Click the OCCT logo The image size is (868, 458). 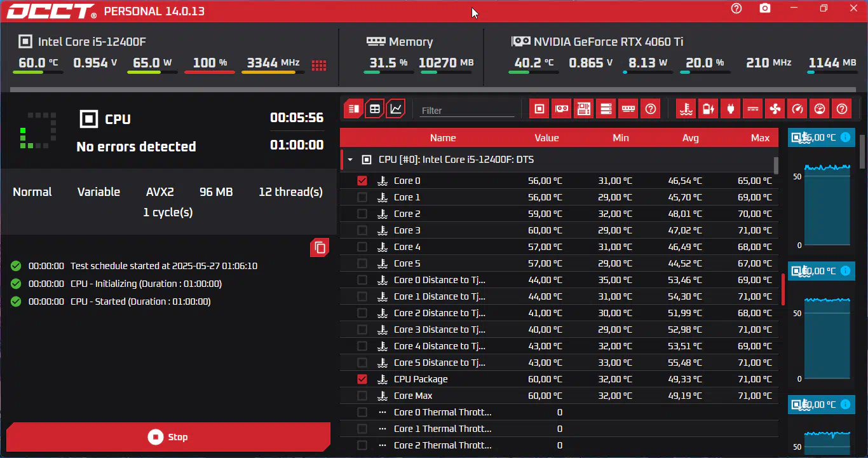pos(51,11)
